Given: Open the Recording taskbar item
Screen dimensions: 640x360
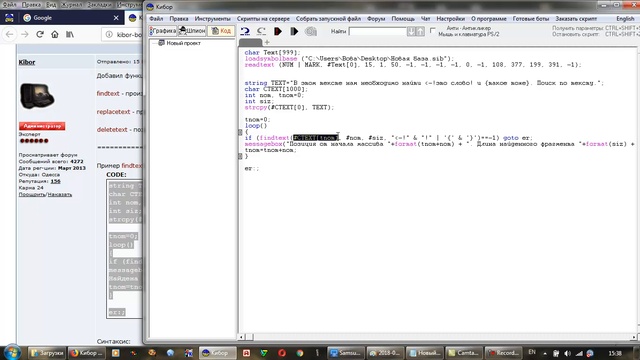Looking at the screenshot, I should click(x=502, y=353).
